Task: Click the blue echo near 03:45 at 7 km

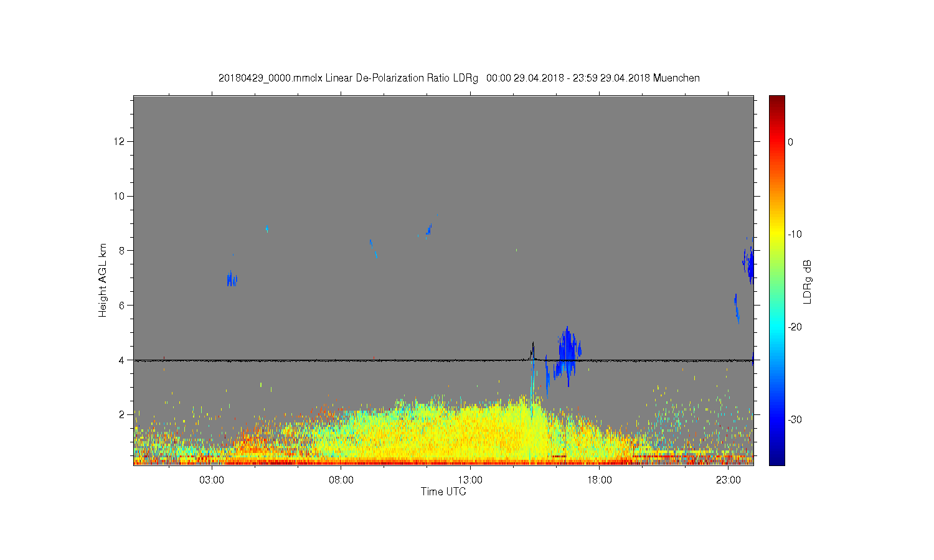Action: click(x=232, y=279)
